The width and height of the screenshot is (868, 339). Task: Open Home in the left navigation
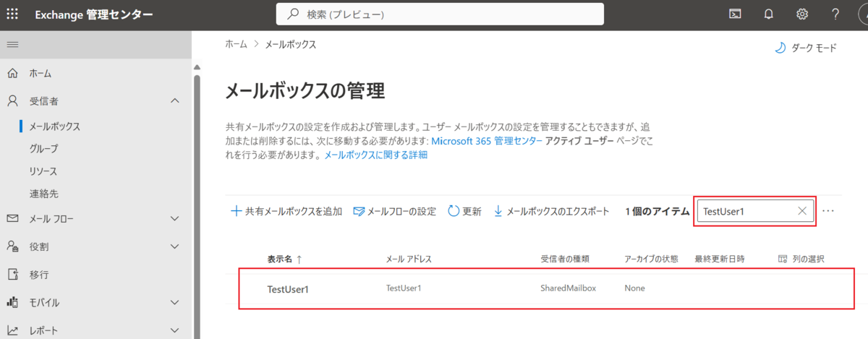40,73
